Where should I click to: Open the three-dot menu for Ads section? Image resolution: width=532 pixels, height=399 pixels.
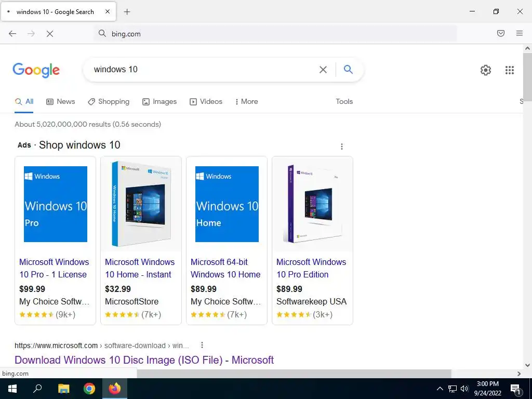point(342,146)
